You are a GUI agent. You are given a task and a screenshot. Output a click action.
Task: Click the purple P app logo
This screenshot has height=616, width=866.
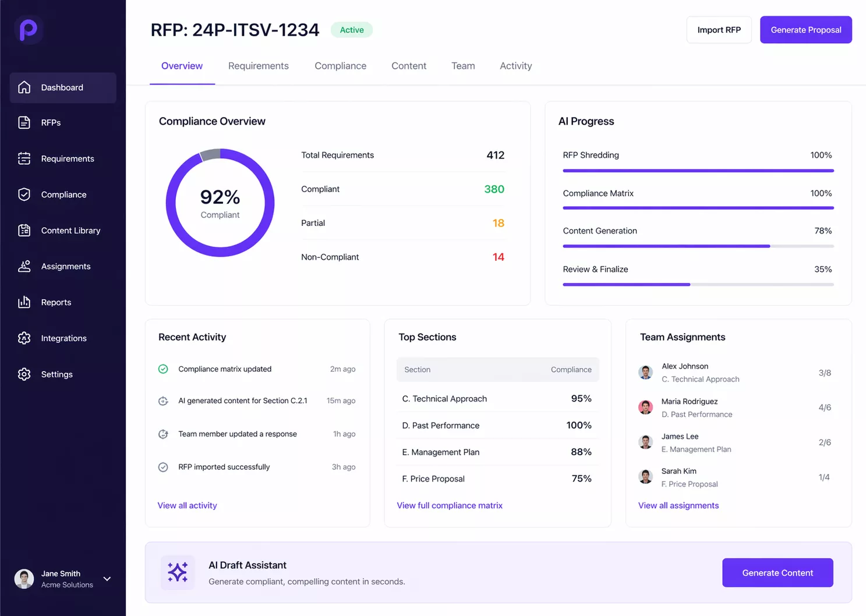pyautogui.click(x=28, y=29)
